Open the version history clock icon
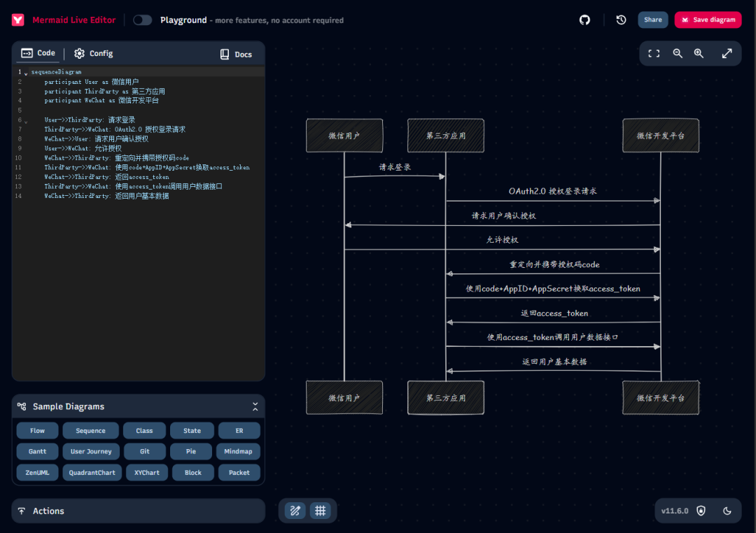The image size is (756, 533). (621, 20)
